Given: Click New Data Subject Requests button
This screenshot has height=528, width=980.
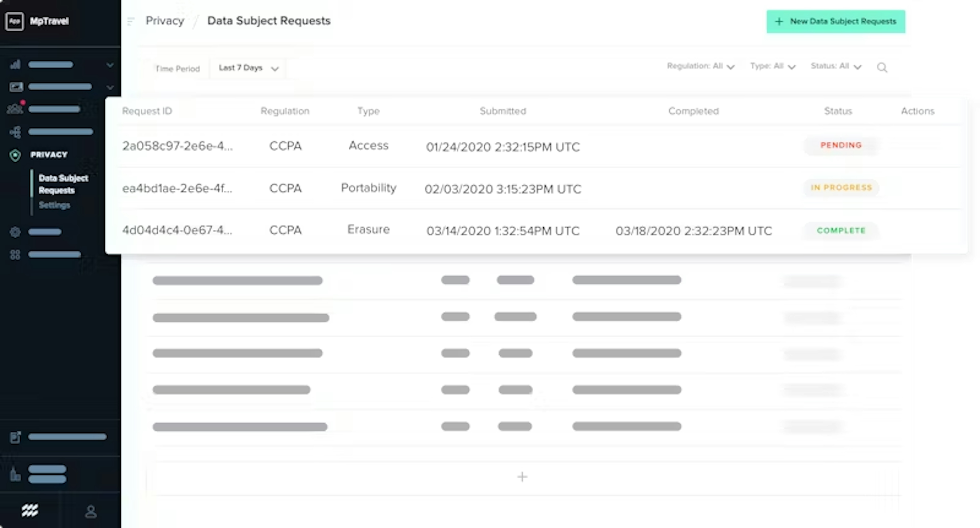Looking at the screenshot, I should [836, 22].
